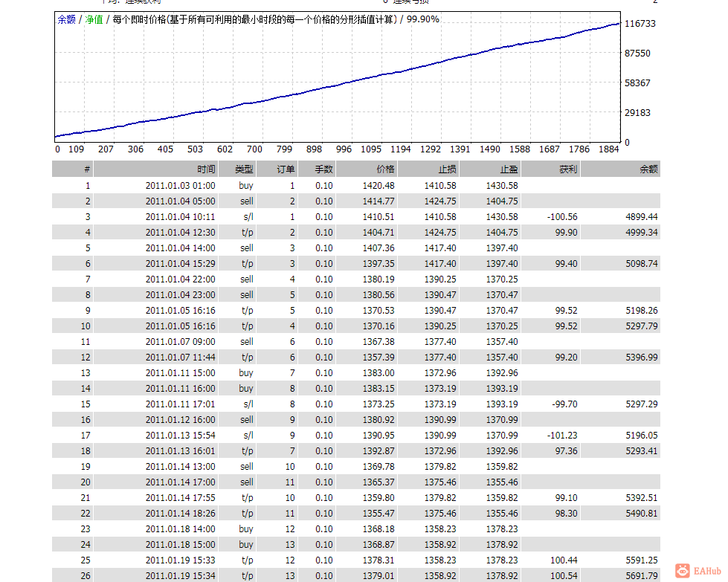Click the balance value 4899.44
The image size is (728, 582).
tap(642, 217)
